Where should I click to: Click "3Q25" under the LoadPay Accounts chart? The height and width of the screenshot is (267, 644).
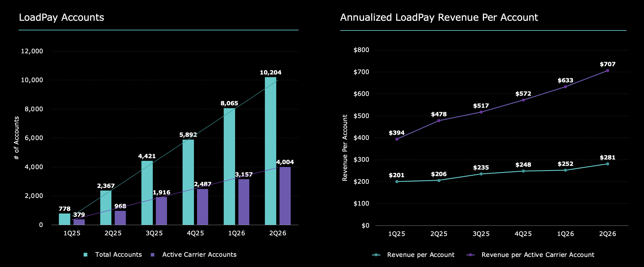coord(154,233)
